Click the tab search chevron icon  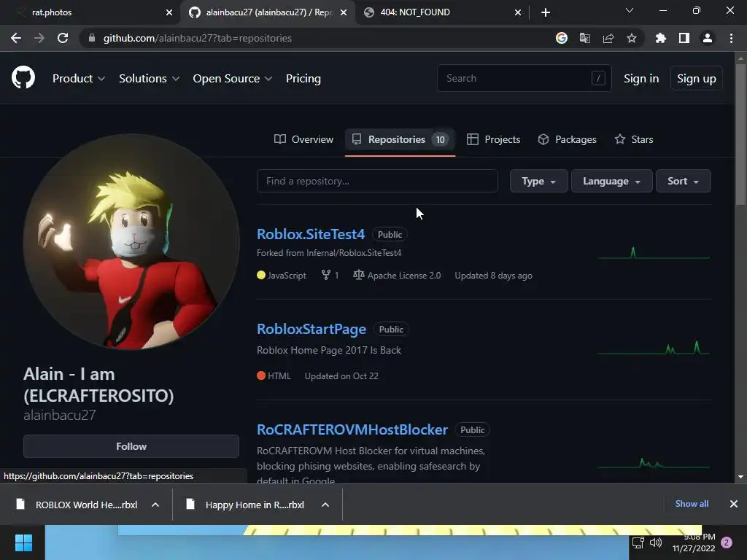coord(630,10)
